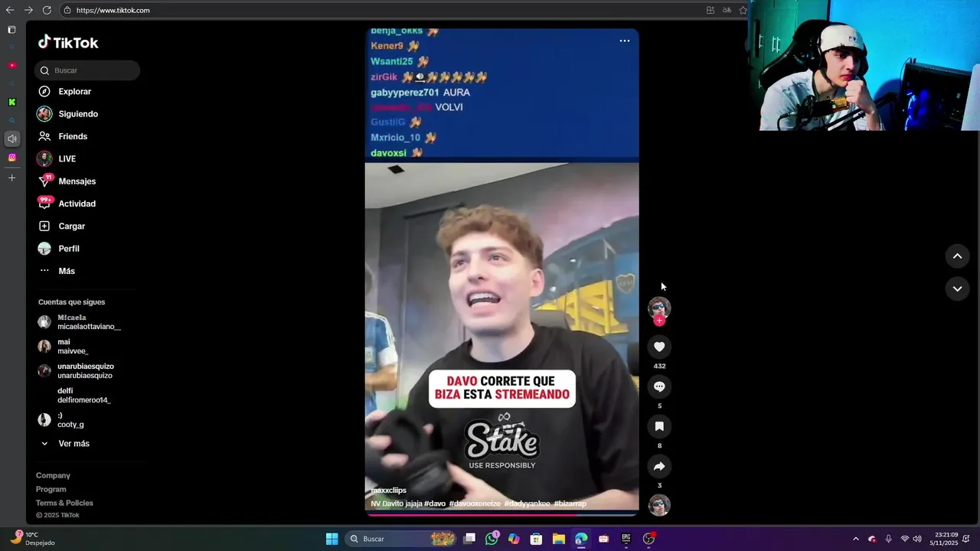Click the TikTok logo

[x=68, y=42]
